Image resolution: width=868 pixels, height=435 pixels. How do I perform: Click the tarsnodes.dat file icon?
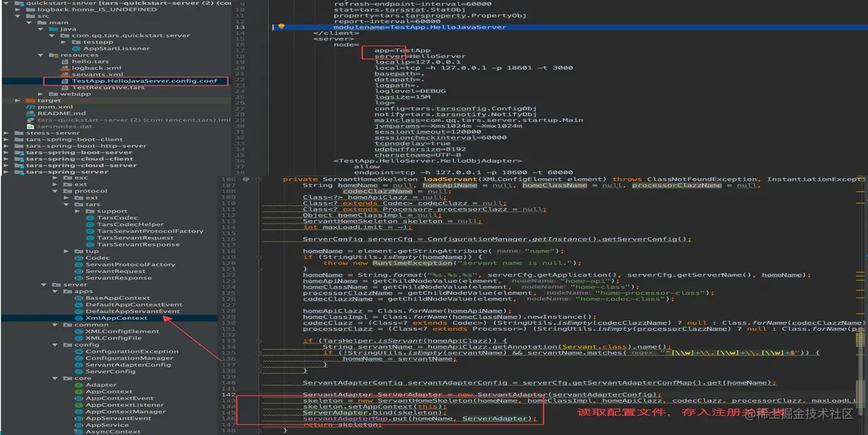point(31,126)
